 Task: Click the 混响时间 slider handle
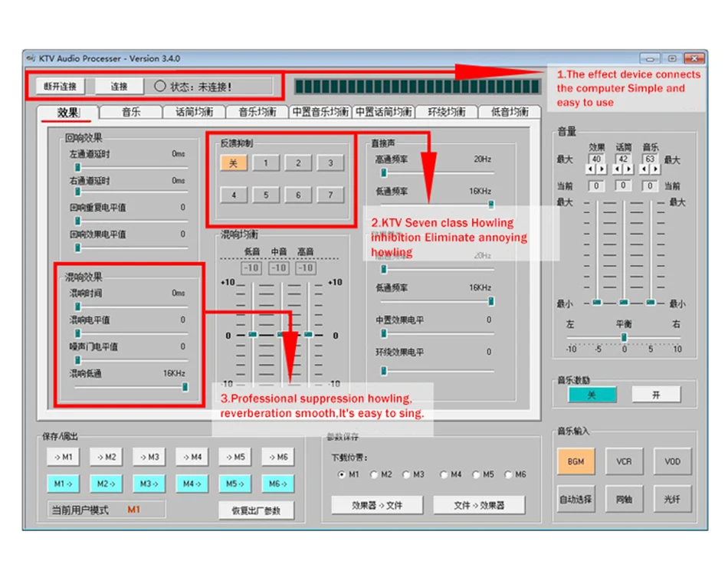point(77,307)
